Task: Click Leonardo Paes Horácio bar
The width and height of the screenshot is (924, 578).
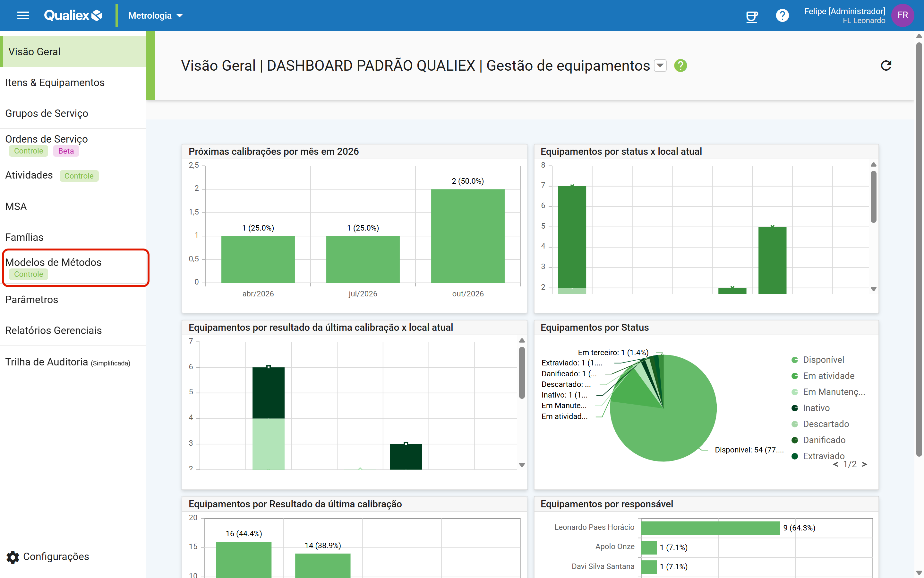Action: point(711,528)
